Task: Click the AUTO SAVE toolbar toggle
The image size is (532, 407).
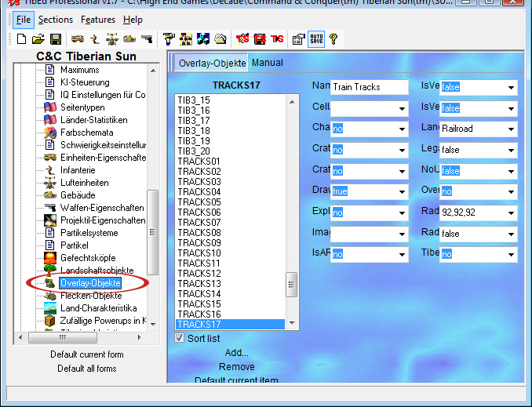Action: point(316,39)
